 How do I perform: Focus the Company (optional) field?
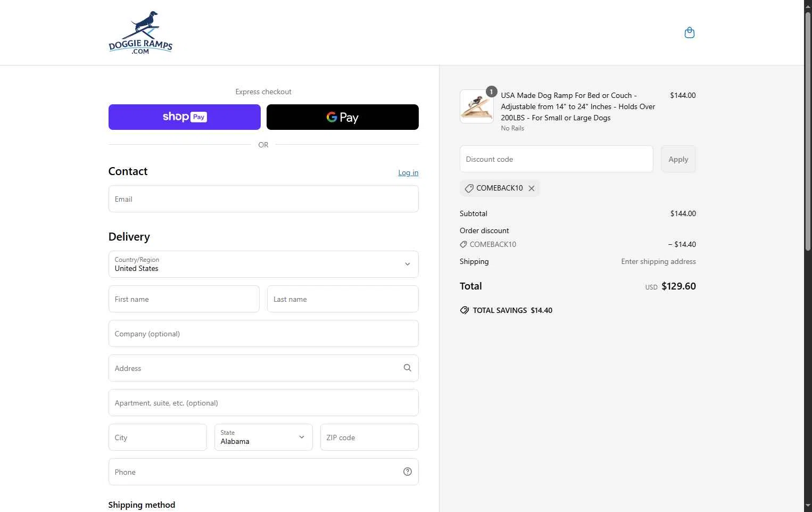[263, 334]
